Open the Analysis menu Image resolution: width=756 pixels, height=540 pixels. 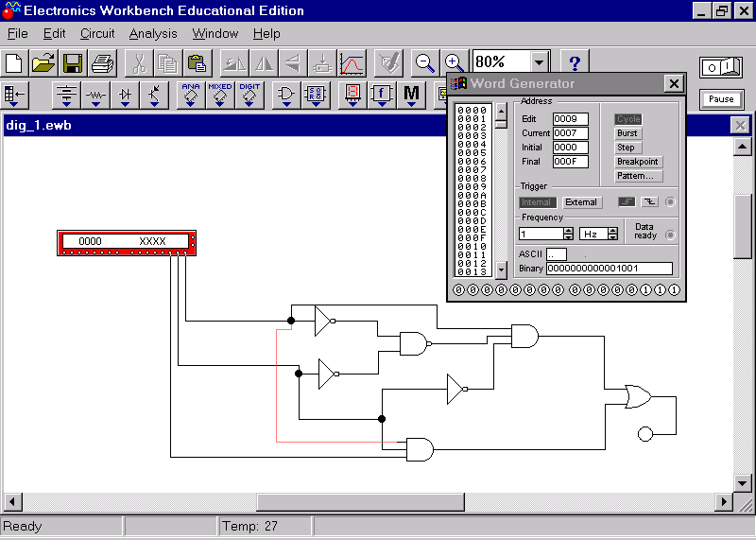click(153, 34)
